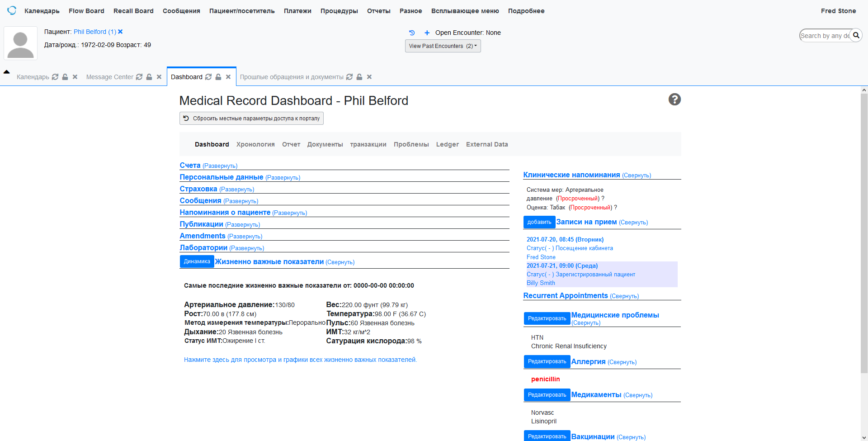The image size is (868, 441).
Task: Clear the active patient Phil Belford
Action: click(x=120, y=32)
